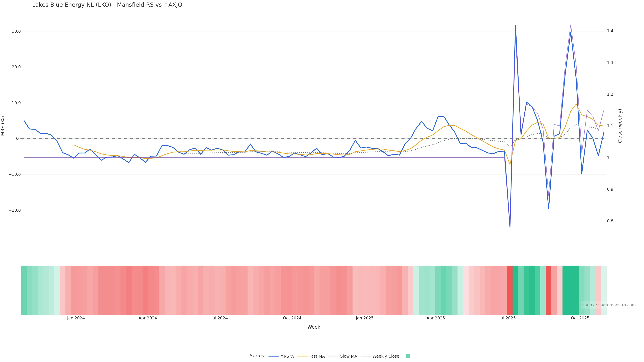644x362 pixels.
Task: Click the Series legend title
Action: [x=257, y=356]
